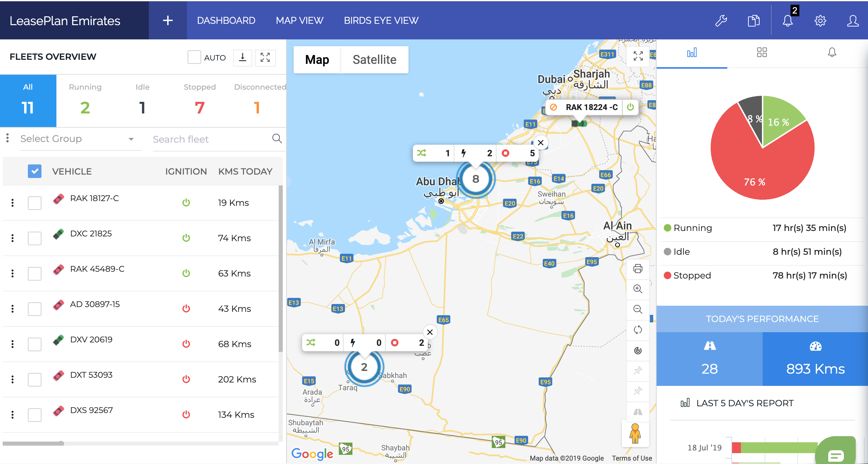Select the Stopped status tab

click(200, 101)
